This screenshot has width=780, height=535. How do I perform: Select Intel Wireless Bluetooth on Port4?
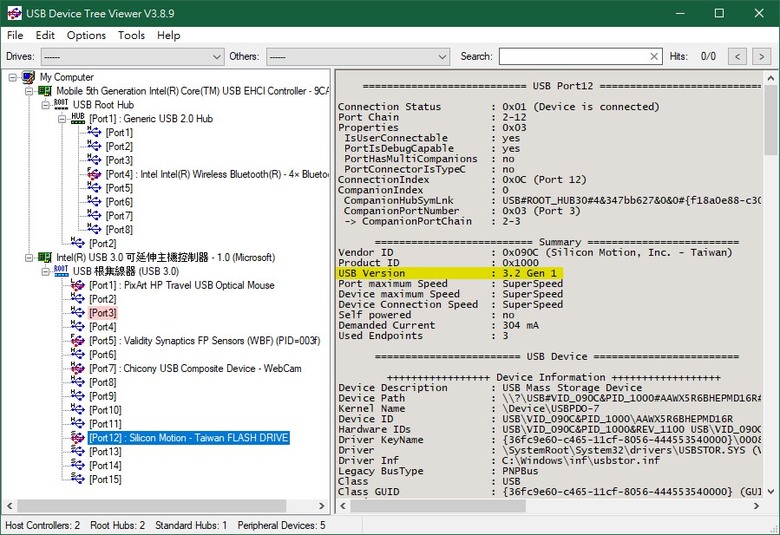point(217,174)
